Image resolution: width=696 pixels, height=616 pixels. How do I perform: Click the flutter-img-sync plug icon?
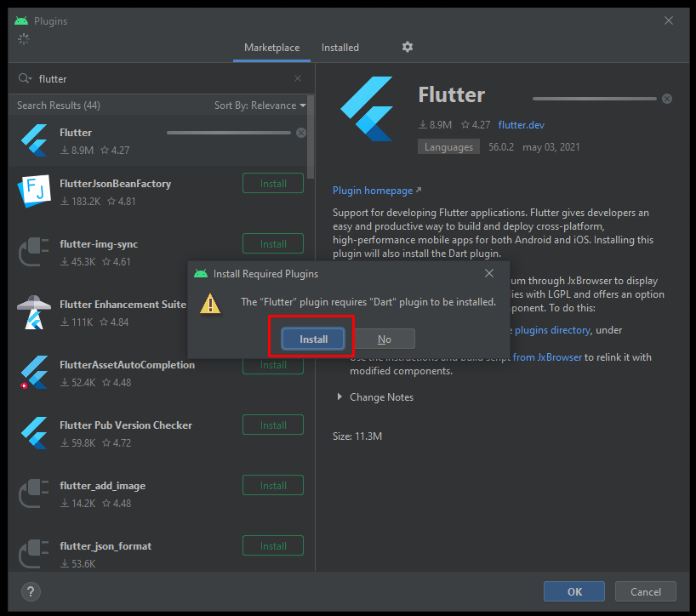[x=34, y=252]
